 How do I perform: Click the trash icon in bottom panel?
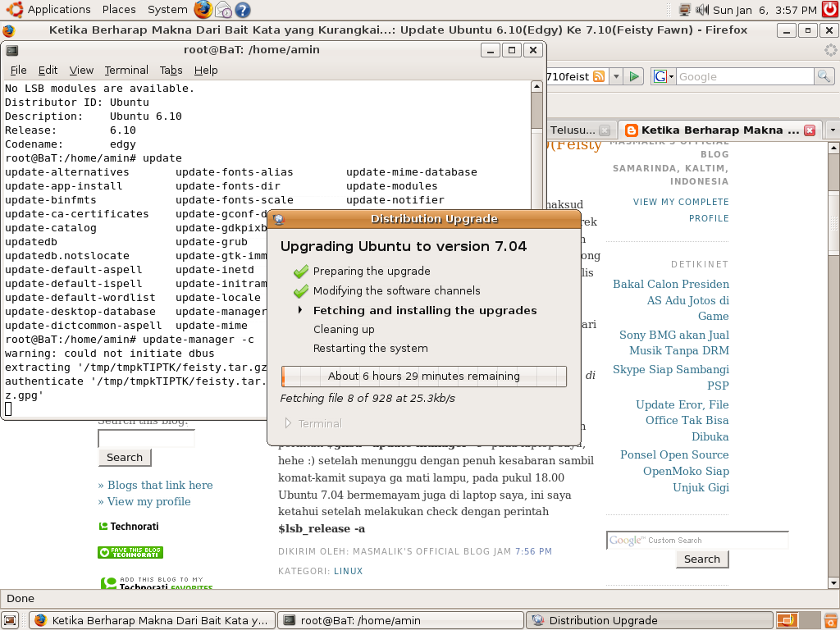(x=831, y=620)
